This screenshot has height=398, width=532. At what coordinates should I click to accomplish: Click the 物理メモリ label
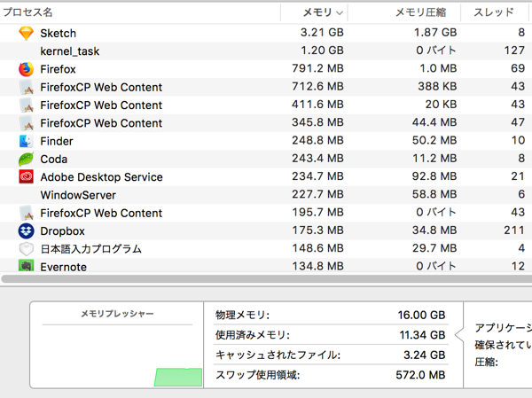tap(243, 316)
